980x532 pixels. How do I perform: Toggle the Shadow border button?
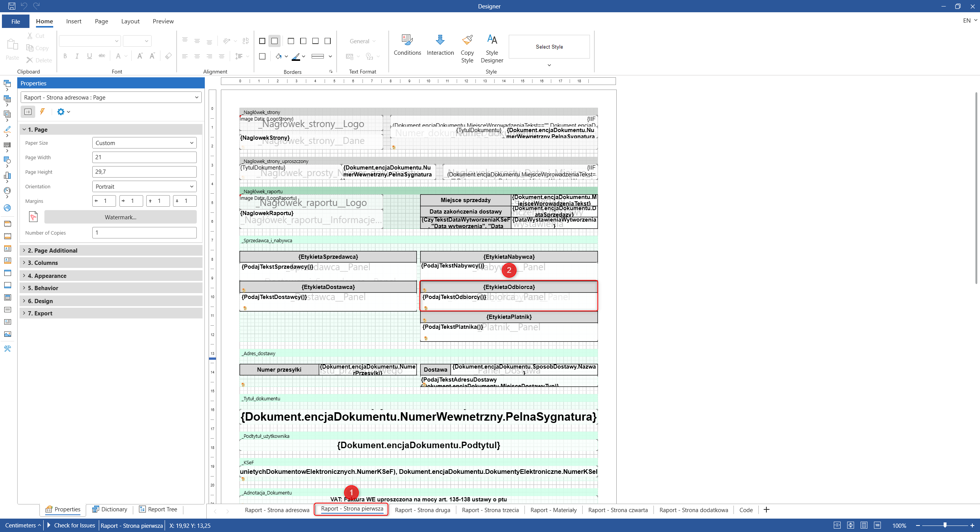click(262, 56)
